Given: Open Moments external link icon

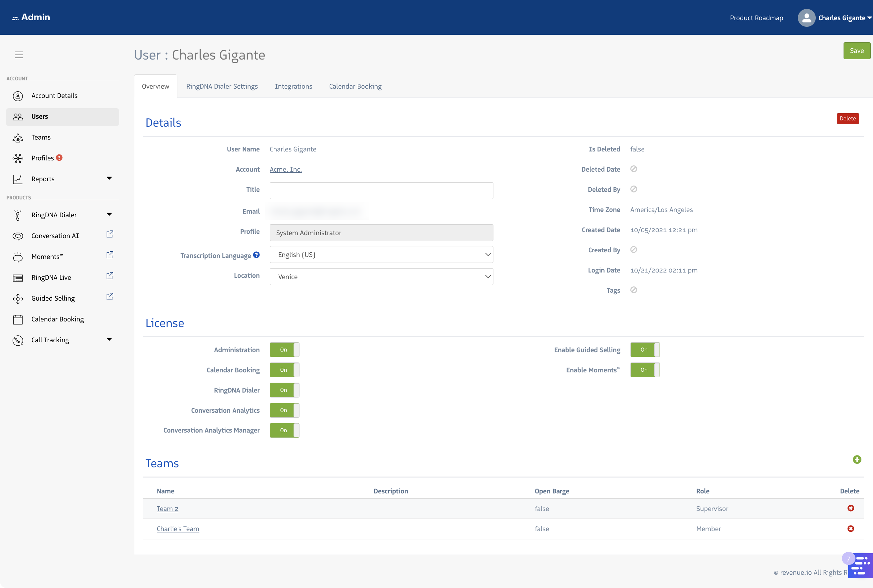Looking at the screenshot, I should pos(110,255).
